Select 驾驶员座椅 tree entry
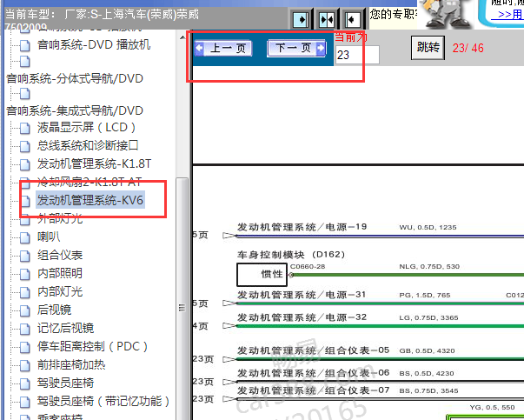Image resolution: width=524 pixels, height=420 pixels. (x=65, y=383)
